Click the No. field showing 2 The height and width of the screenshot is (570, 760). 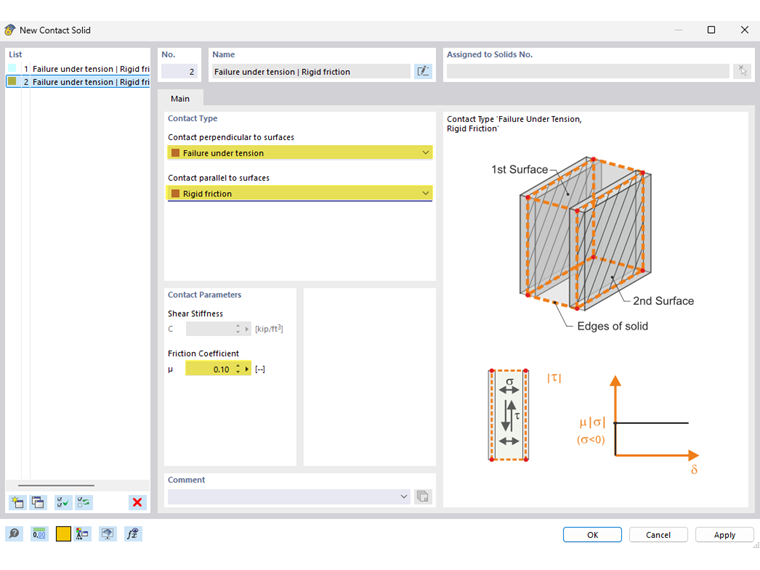[x=179, y=72]
